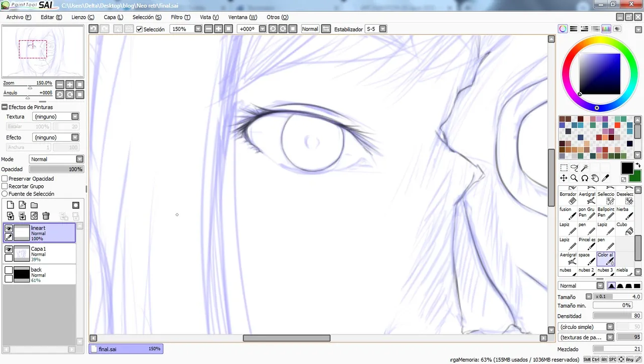The height and width of the screenshot is (364, 644).
Task: Choose the space brush
Action: click(x=587, y=259)
